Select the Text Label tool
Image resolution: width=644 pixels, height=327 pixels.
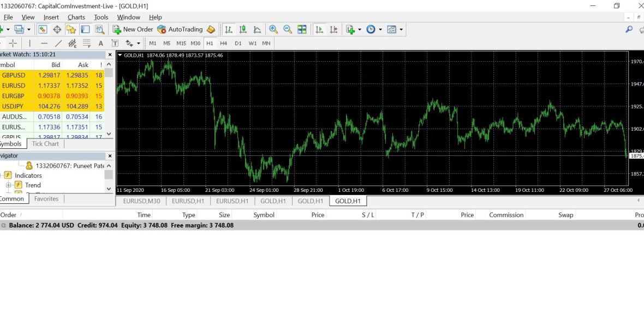point(115,43)
